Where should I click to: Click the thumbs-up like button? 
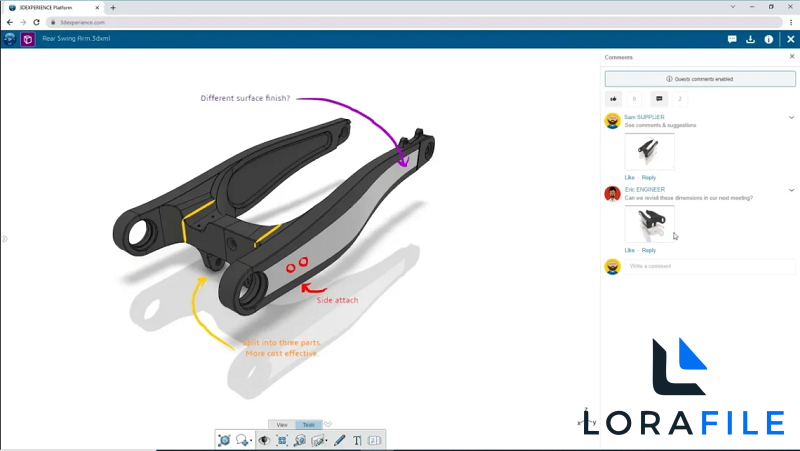[x=613, y=99]
